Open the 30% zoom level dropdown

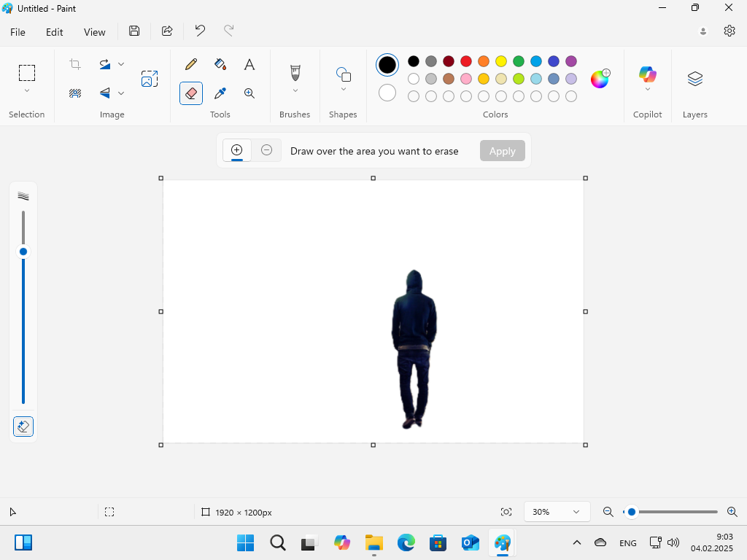coord(557,512)
